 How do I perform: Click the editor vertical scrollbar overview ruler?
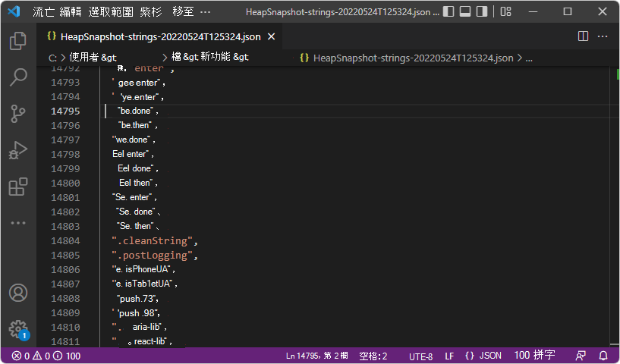pyautogui.click(x=616, y=207)
